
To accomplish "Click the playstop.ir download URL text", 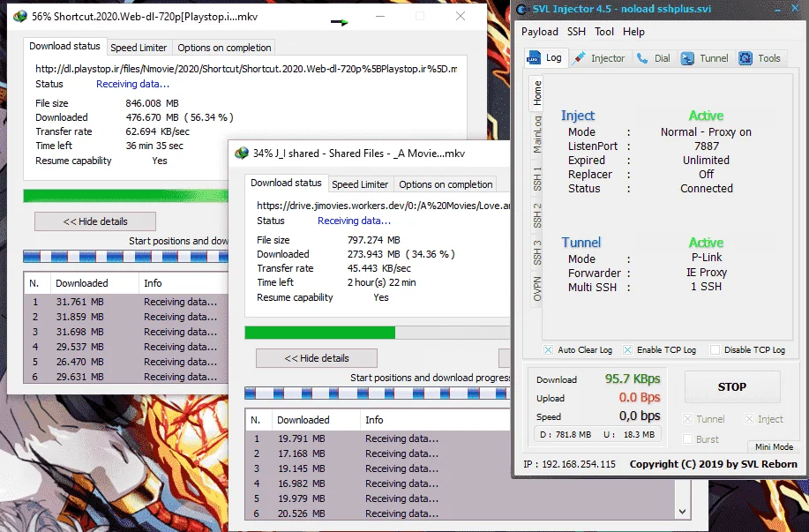I will point(245,69).
